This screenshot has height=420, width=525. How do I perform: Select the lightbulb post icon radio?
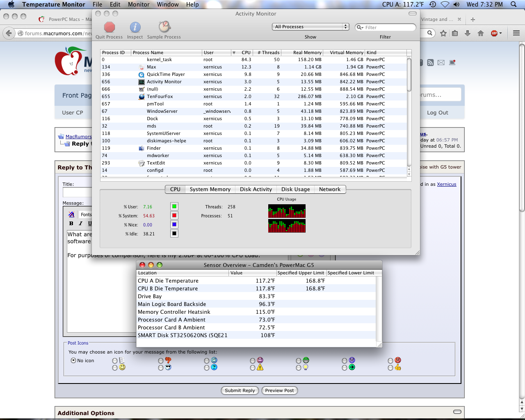[299, 368]
